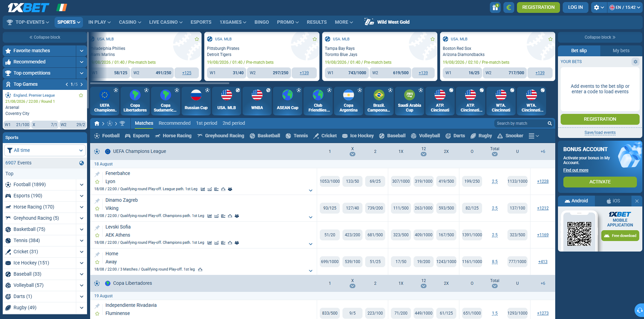Screen dimensions: 644x319
Task: Close the mobile app panel
Action: [637, 201]
